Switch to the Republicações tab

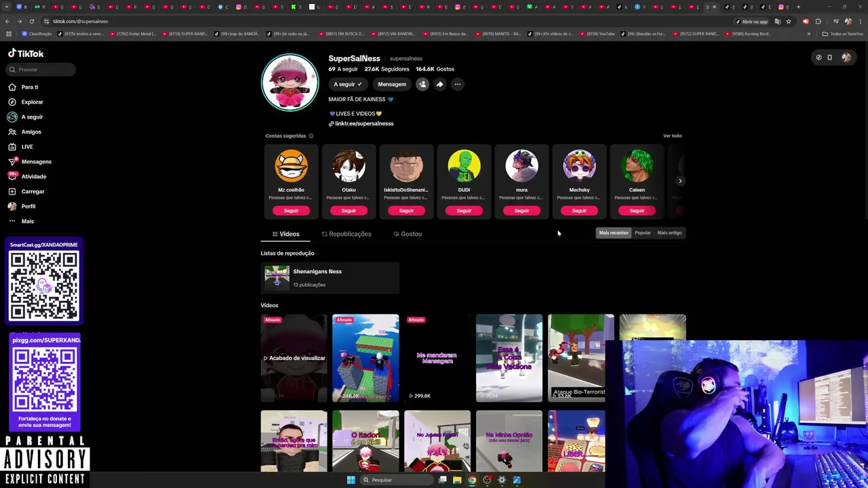pos(347,234)
